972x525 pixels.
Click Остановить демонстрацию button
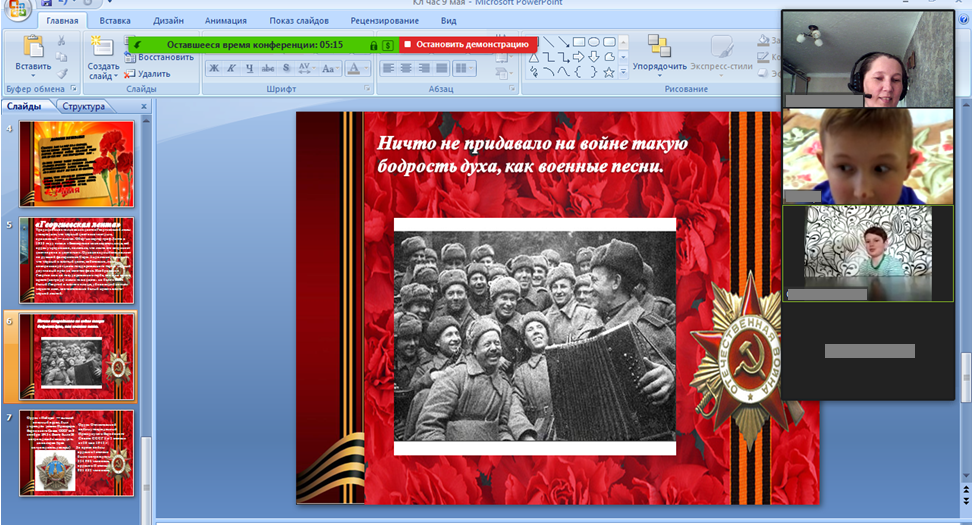point(468,44)
